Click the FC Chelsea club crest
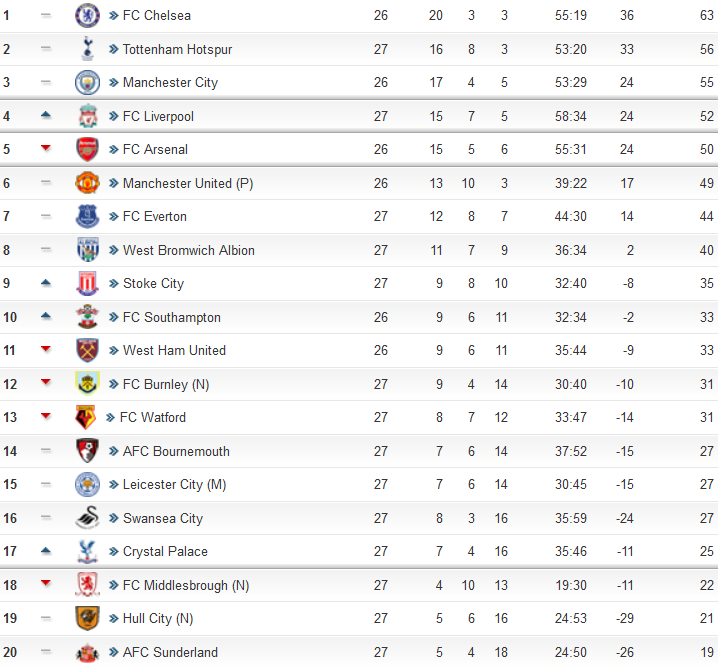The image size is (718, 666). pos(87,16)
